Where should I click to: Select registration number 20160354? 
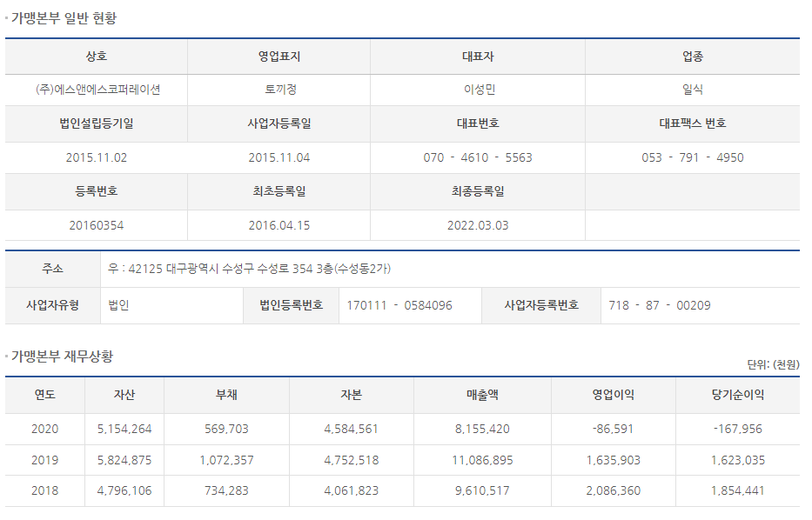coord(97,225)
